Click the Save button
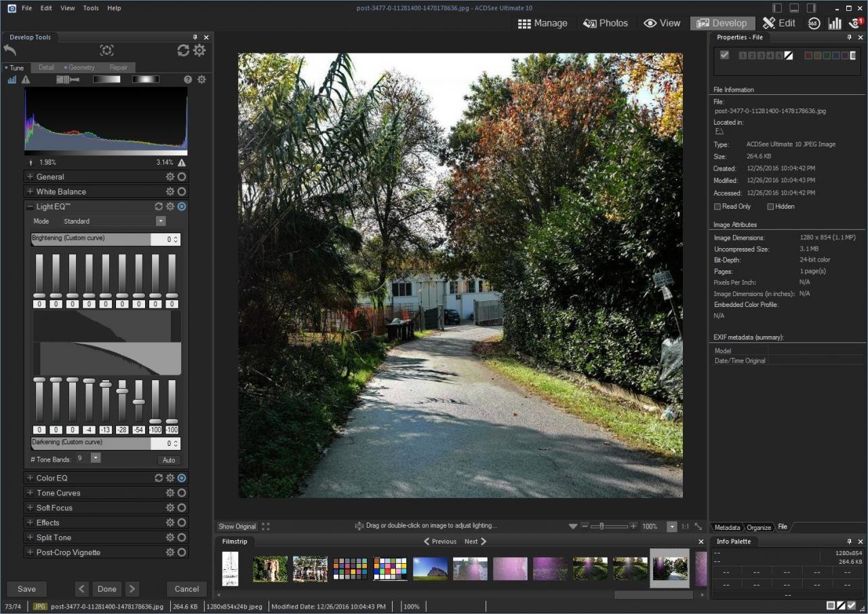868x614 pixels. click(26, 589)
